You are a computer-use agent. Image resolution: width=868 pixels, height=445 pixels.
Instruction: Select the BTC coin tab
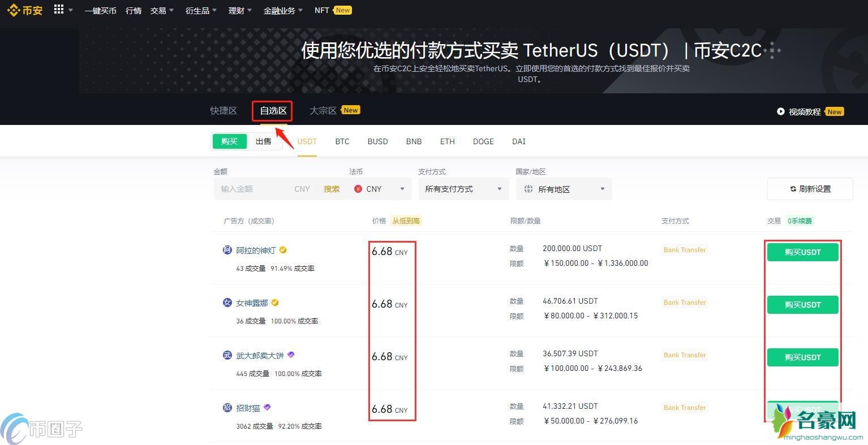coord(342,141)
